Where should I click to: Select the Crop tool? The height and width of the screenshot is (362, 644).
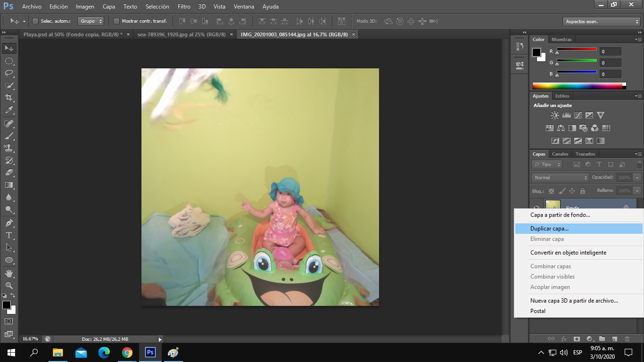[x=9, y=98]
